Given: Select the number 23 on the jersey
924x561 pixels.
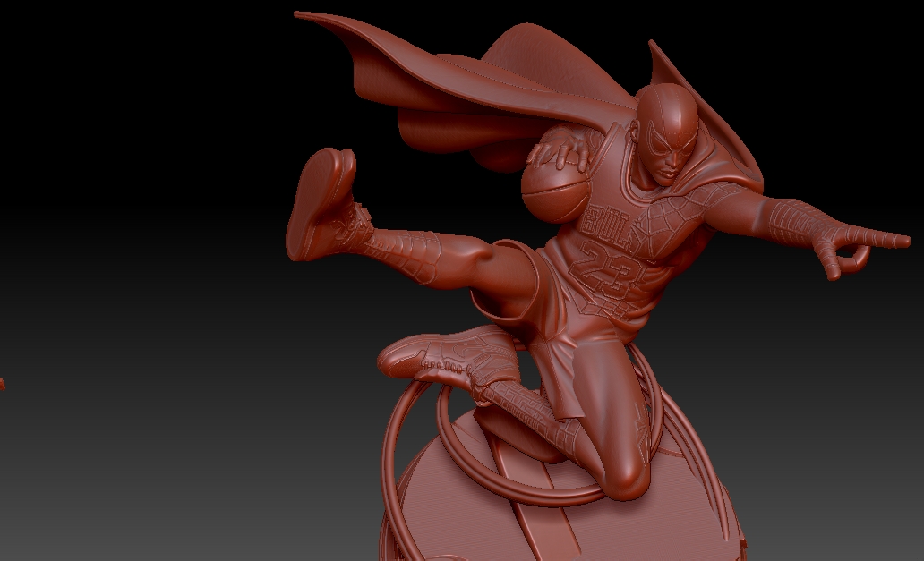Looking at the screenshot, I should point(608,269).
